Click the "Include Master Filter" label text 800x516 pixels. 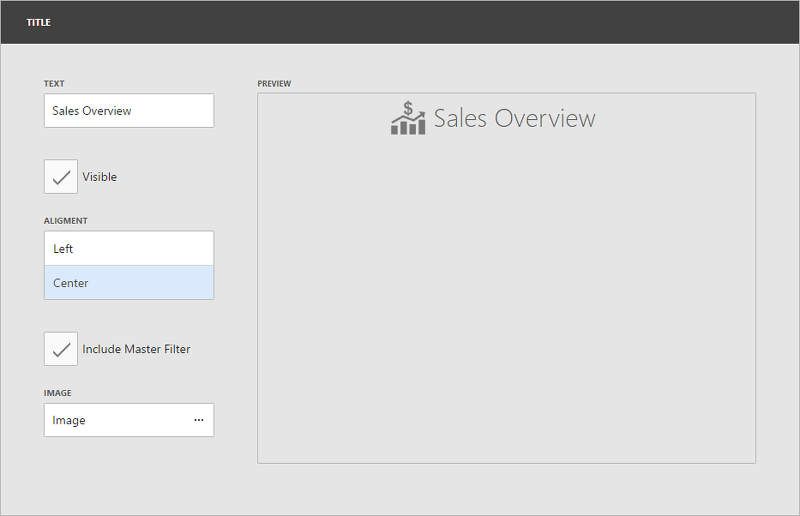click(136, 349)
